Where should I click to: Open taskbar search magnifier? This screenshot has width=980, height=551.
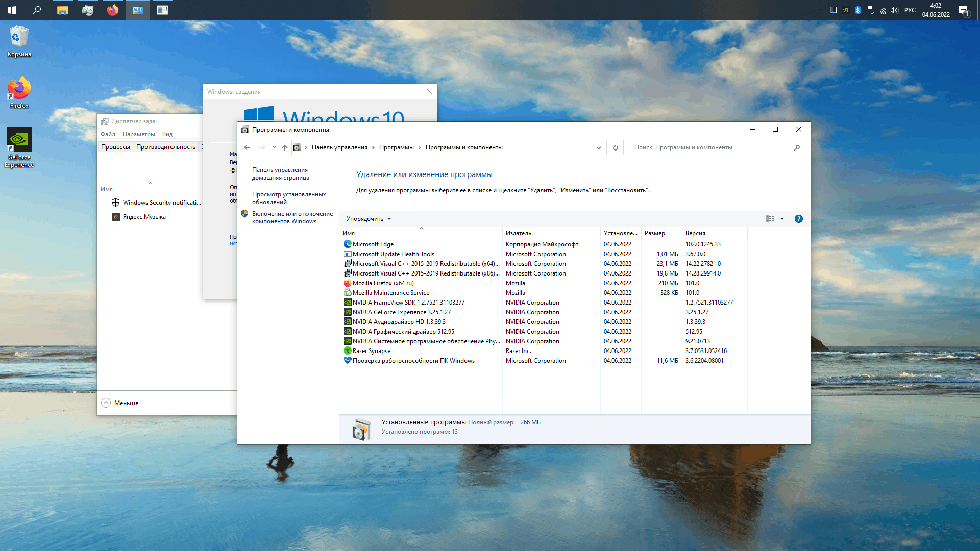(x=37, y=10)
